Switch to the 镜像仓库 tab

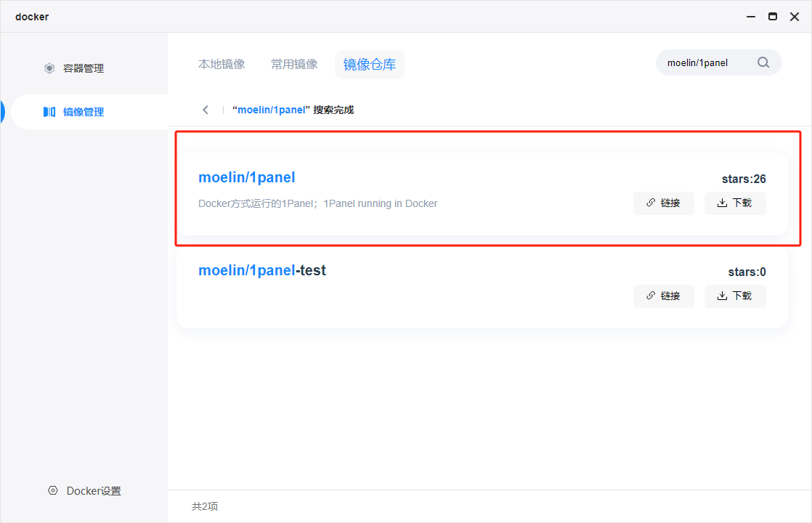370,65
